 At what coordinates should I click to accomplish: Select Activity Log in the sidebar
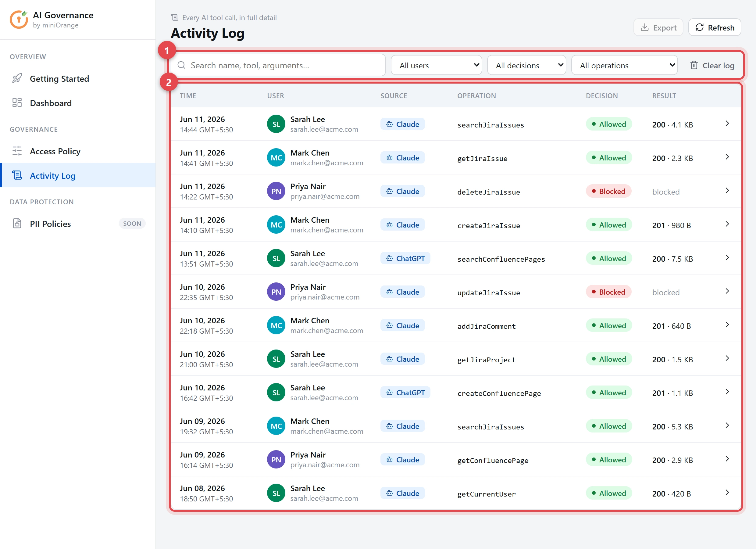tap(78, 175)
